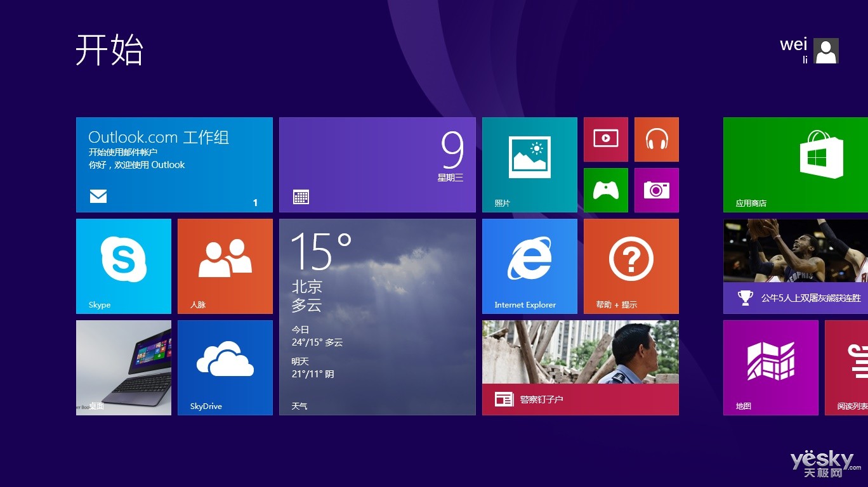The height and width of the screenshot is (487, 868).
Task: Open the 人脉 People tile
Action: (x=225, y=266)
